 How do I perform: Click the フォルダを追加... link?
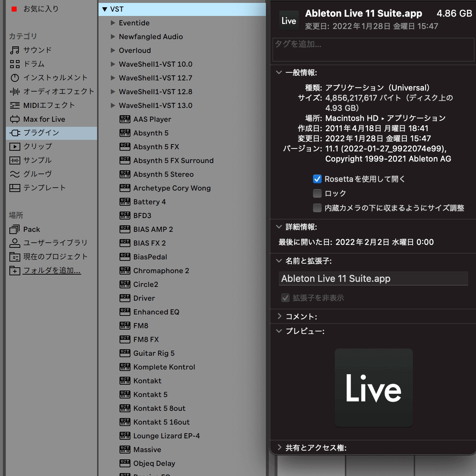52,271
